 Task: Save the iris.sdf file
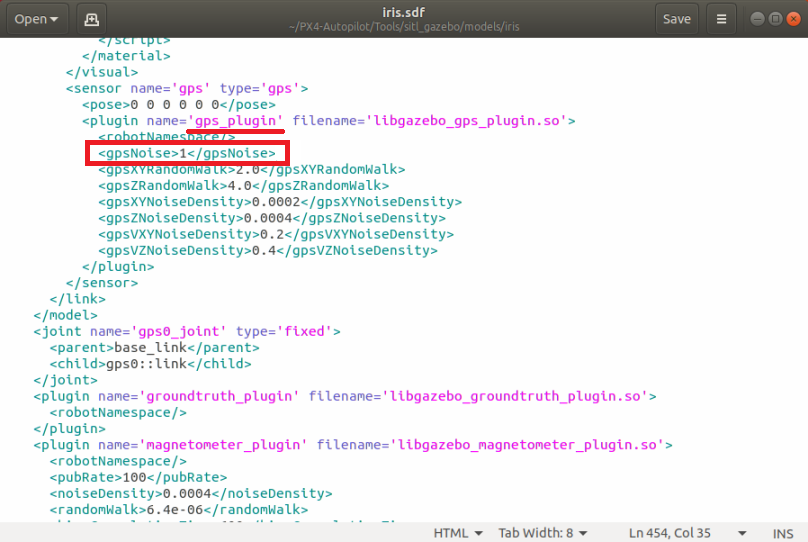677,19
